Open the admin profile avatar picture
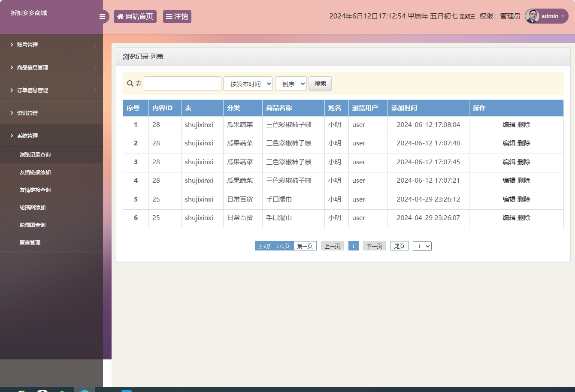Viewport: 575px width, 392px height. (532, 16)
